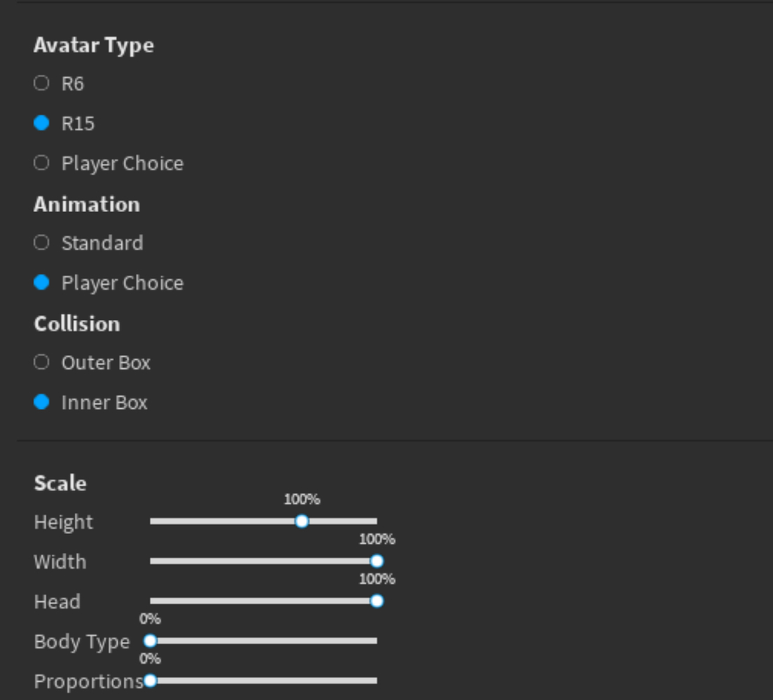Select Player Choice under Animation
Screen dimensions: 773x700
(x=40, y=283)
